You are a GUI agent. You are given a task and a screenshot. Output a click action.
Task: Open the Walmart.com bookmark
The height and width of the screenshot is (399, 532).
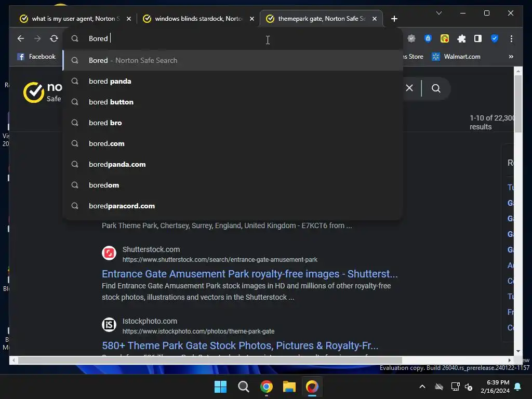point(456,57)
